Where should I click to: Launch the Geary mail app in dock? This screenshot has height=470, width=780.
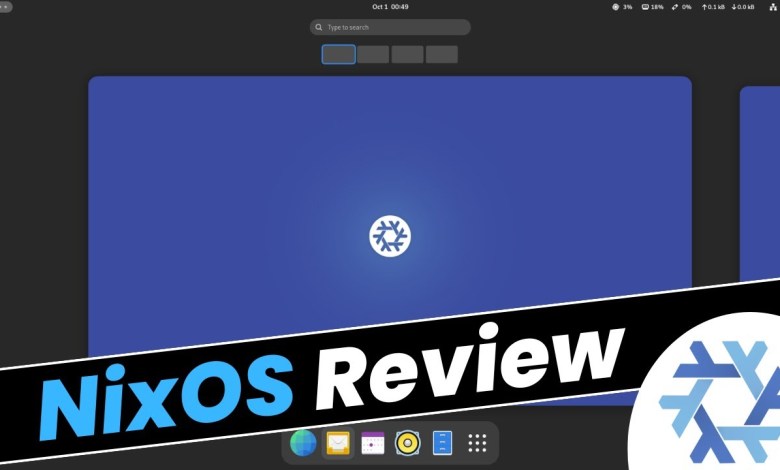338,443
